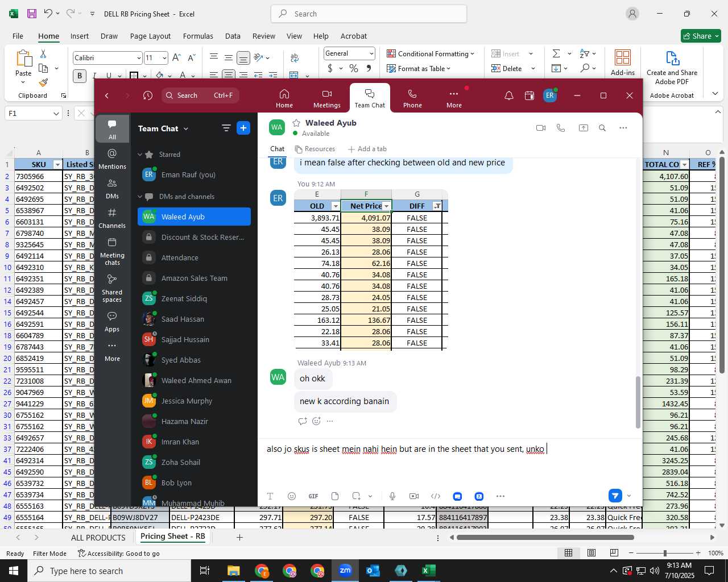Open Outlook from the taskbar
The width and height of the screenshot is (728, 582).
tap(373, 571)
